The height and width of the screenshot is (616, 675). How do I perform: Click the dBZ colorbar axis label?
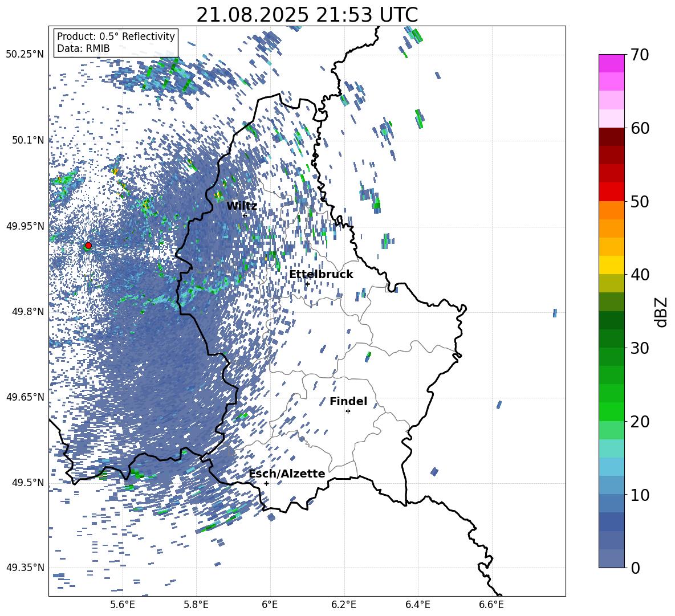click(662, 312)
